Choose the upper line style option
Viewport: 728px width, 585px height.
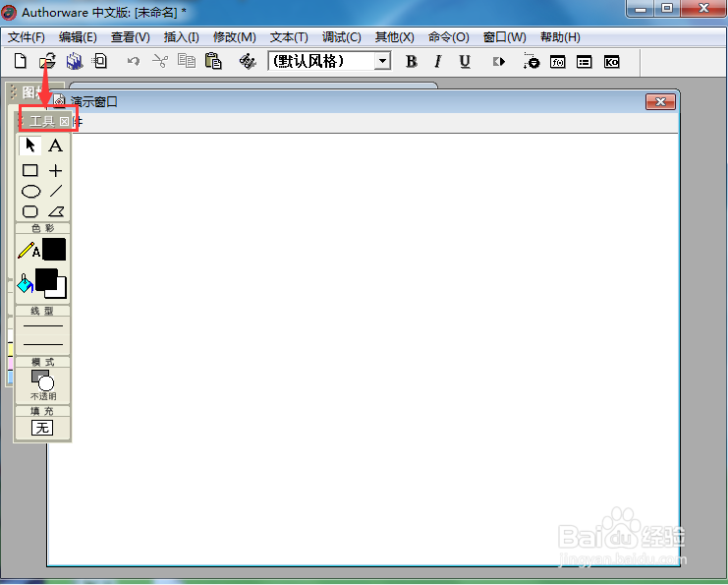[42, 325]
